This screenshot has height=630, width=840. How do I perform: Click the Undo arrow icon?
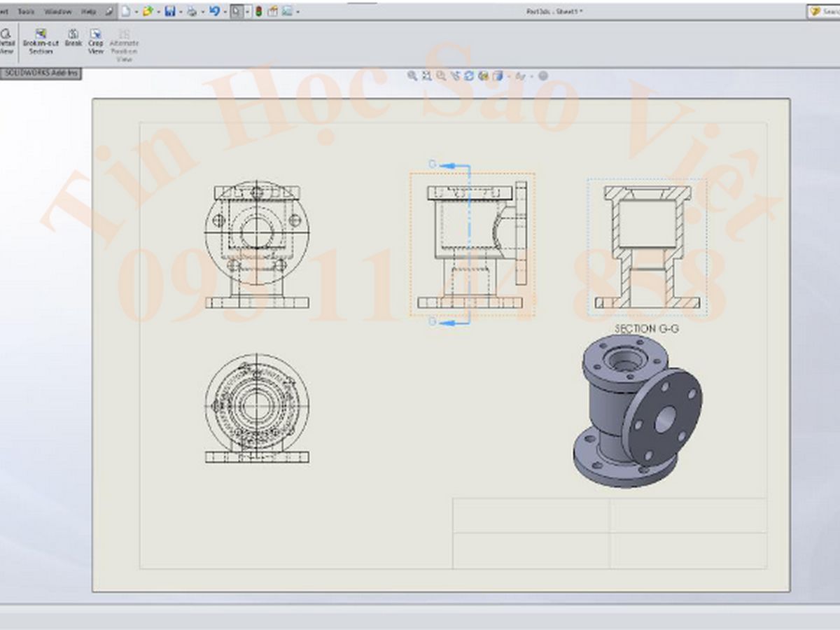click(x=215, y=11)
